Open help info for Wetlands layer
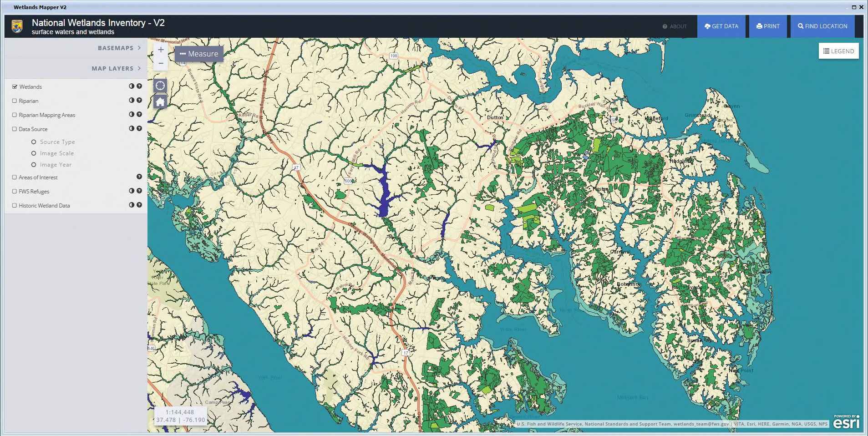Image resolution: width=868 pixels, height=436 pixels. click(139, 86)
